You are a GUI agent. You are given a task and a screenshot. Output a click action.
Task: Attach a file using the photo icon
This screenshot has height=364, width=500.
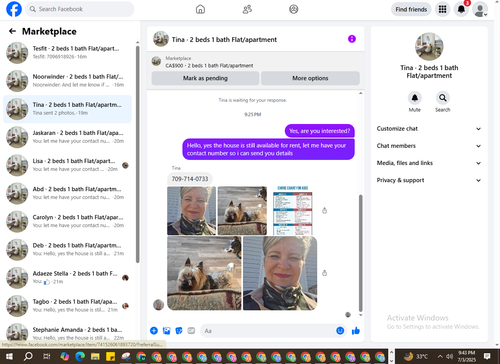(166, 331)
